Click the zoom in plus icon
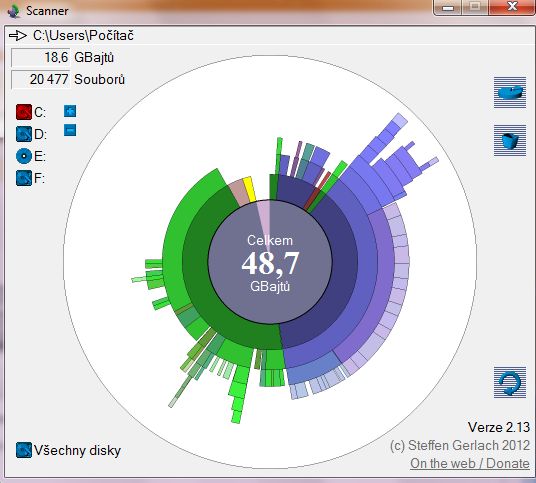The width and height of the screenshot is (536, 483). click(70, 111)
